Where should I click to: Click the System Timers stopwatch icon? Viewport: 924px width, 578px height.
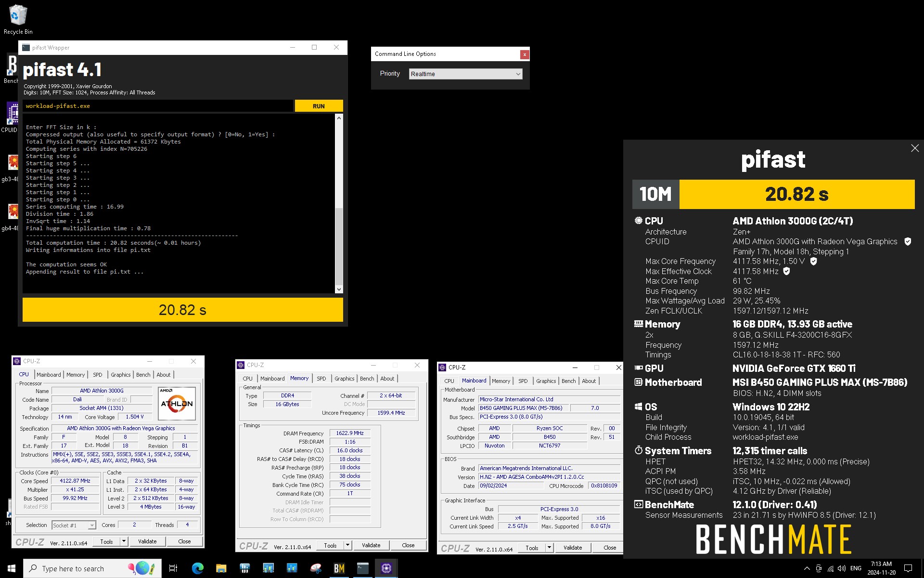tap(638, 450)
